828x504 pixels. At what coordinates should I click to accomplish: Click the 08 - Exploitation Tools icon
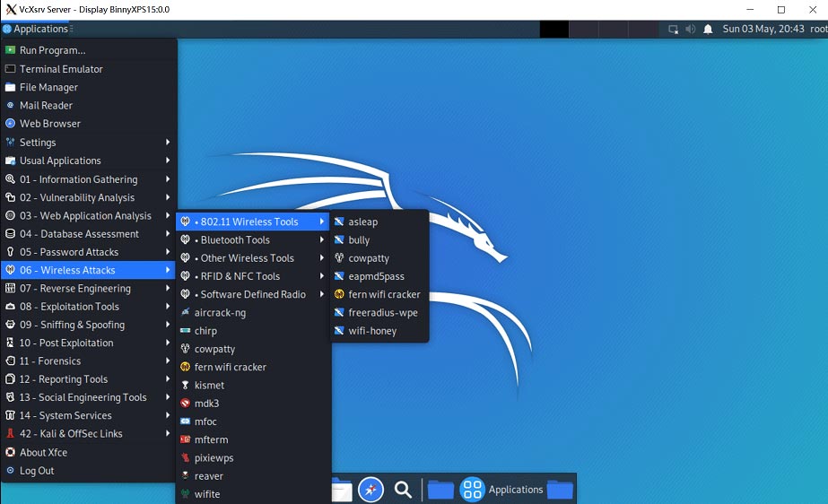click(x=10, y=306)
